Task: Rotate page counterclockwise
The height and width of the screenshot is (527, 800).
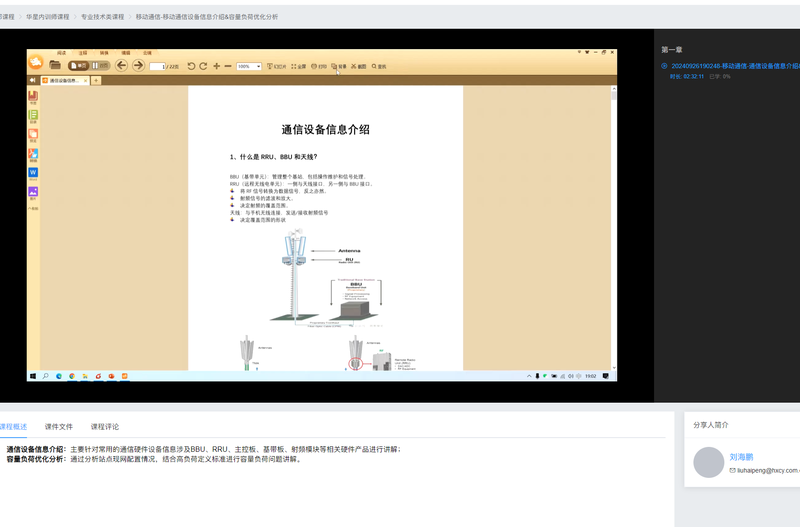Action: [191, 66]
